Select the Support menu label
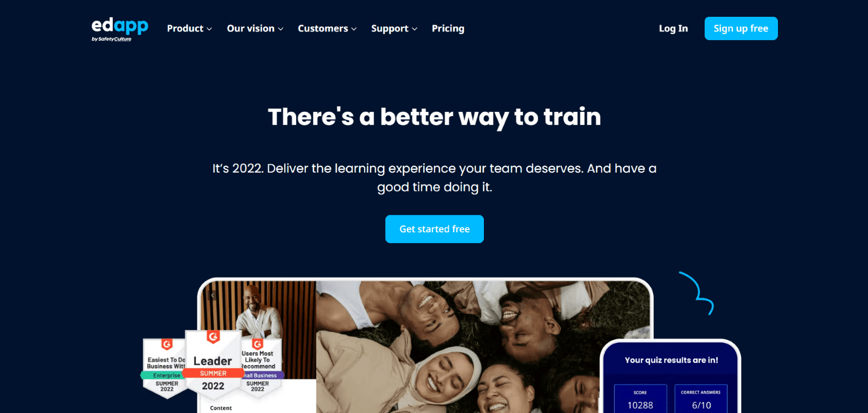 coord(390,28)
